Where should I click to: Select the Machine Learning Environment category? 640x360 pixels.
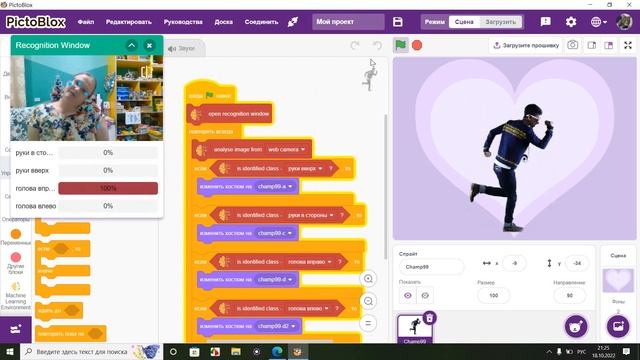[x=16, y=296]
